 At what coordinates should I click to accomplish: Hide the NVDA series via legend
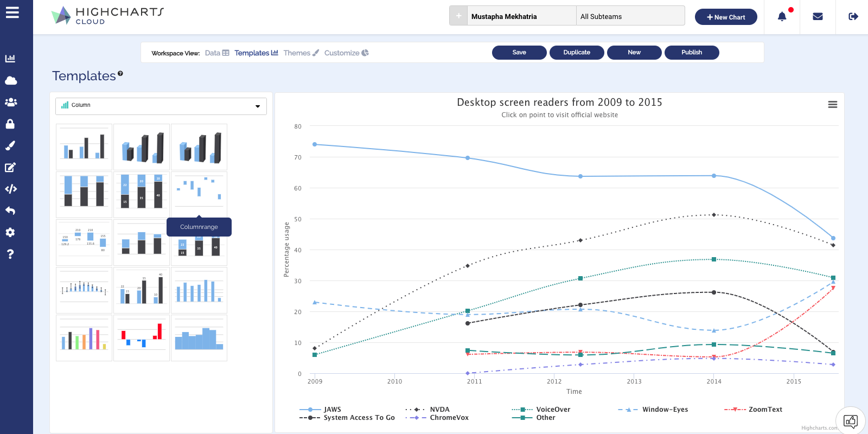tap(439, 410)
